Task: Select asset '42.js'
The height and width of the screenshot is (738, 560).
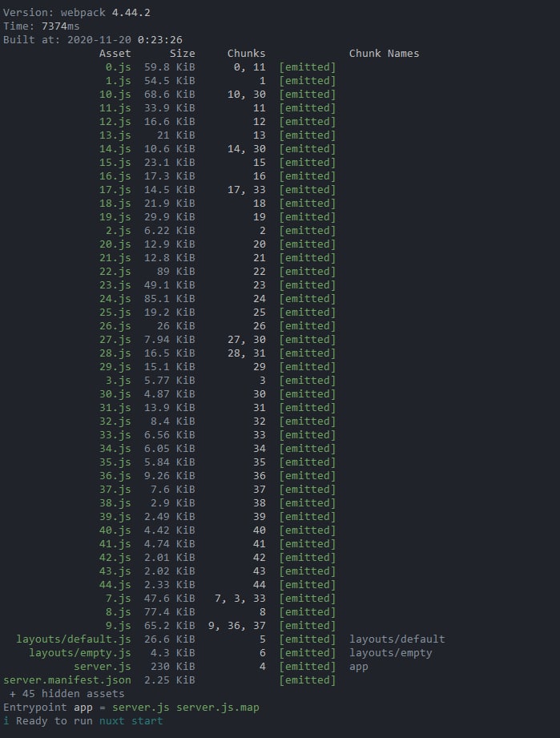Action: 115,559
